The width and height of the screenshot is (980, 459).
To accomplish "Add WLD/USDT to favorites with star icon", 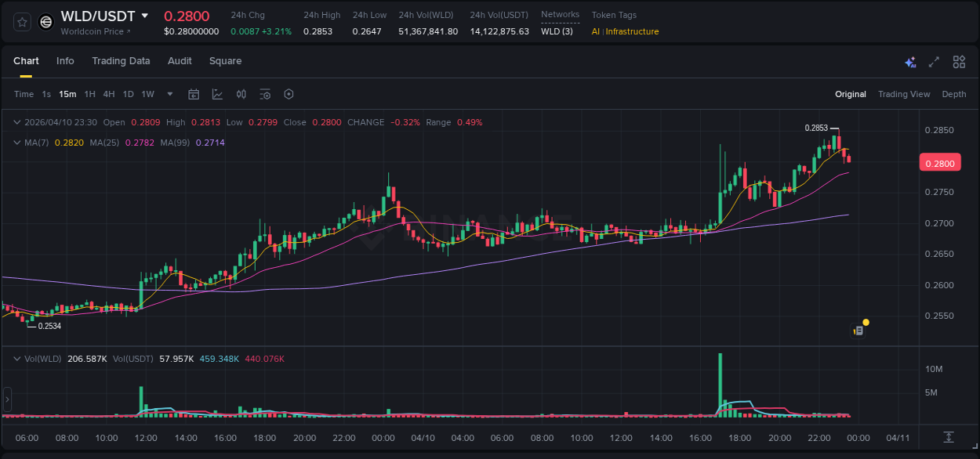I will (x=22, y=22).
